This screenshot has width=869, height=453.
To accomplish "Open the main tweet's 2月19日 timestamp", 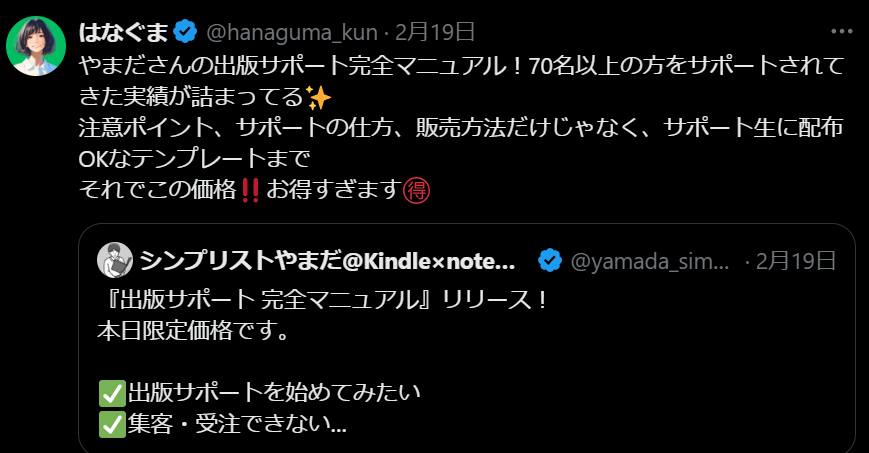I will [434, 32].
